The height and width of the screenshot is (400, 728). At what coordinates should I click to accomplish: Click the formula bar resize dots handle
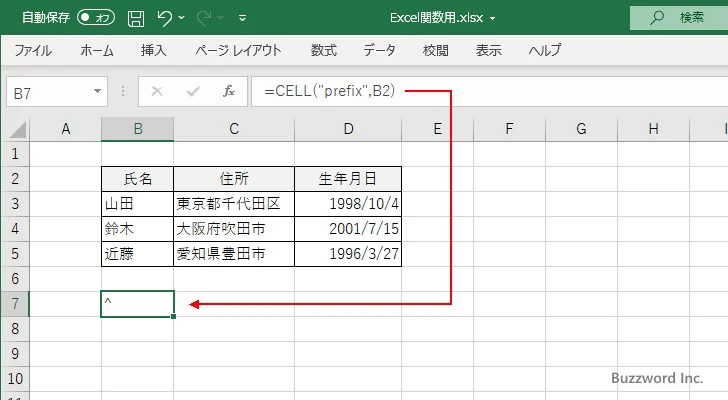(x=123, y=91)
